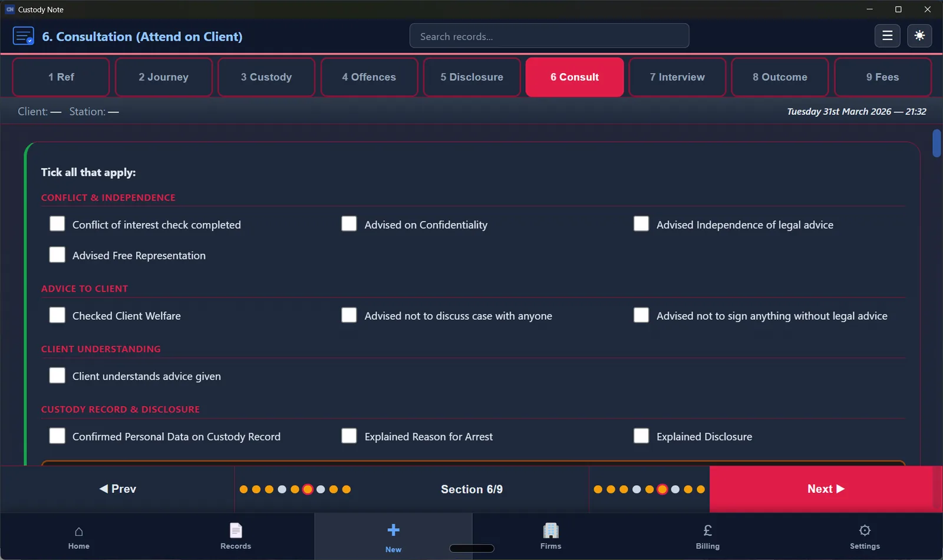The width and height of the screenshot is (943, 560).
Task: Enable Advised not to sign anything without legal advice
Action: coord(641,315)
